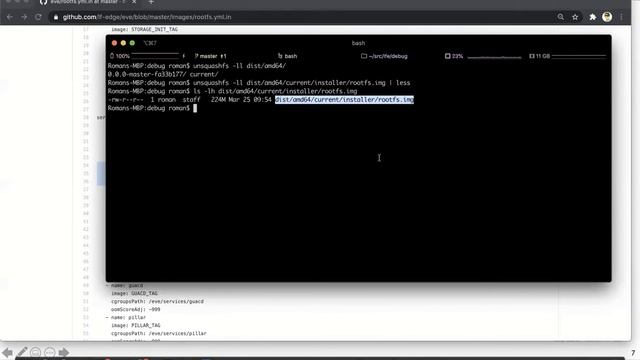Click the ~/src/lfe/debug folder indicator
640x360 pixels.
(x=384, y=56)
